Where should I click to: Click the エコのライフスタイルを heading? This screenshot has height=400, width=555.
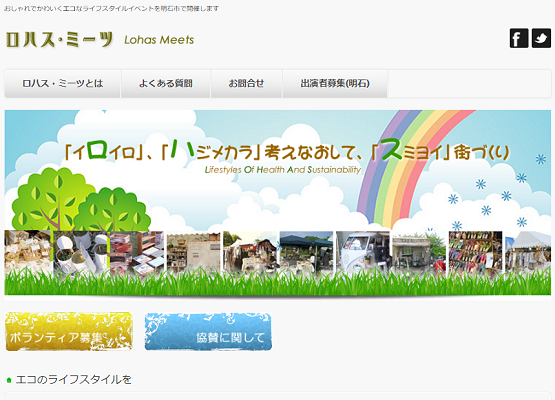point(74,380)
